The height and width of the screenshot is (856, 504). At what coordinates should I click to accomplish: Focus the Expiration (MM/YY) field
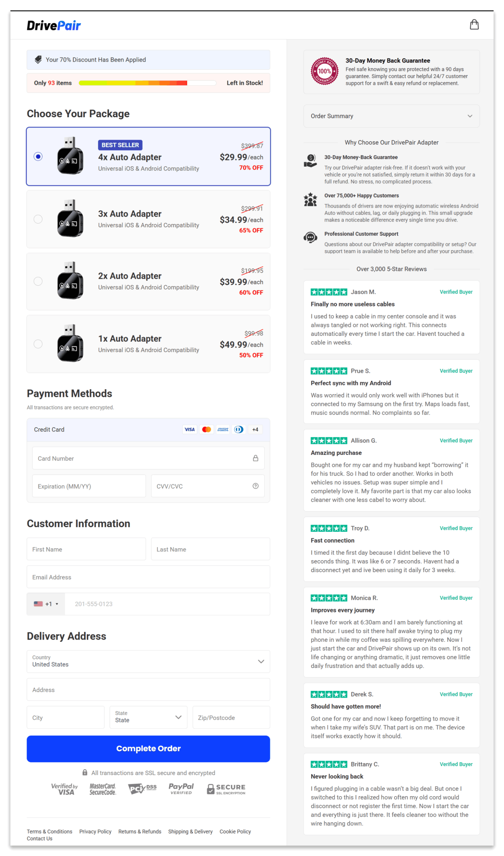[89, 486]
